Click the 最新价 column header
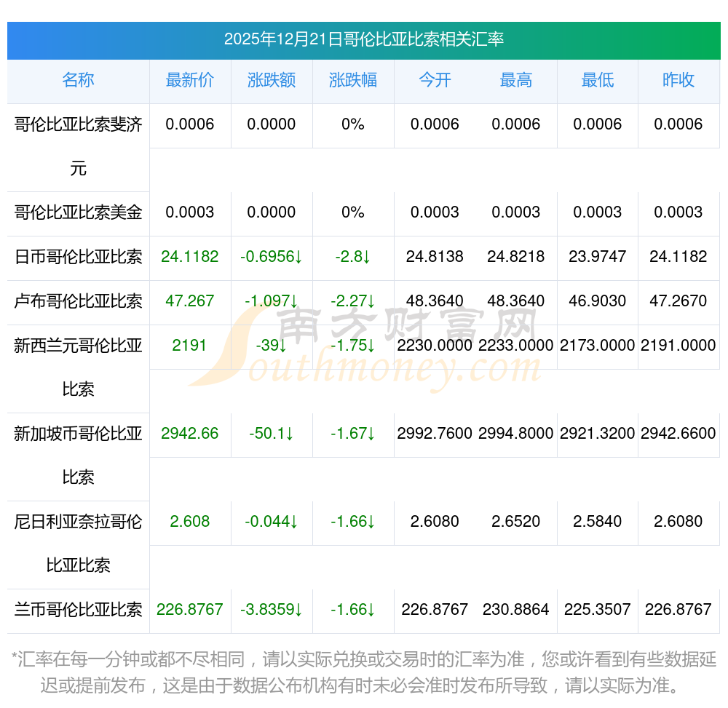Image resolution: width=728 pixels, height=708 pixels. [190, 80]
